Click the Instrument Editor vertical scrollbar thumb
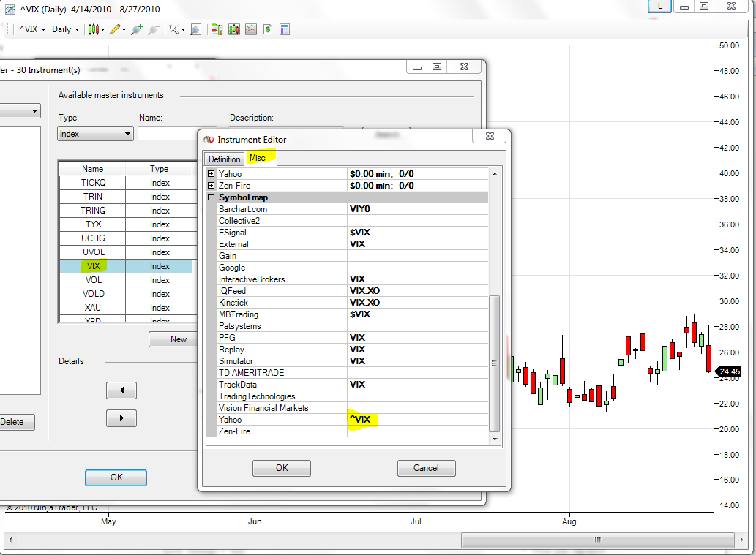 point(495,363)
